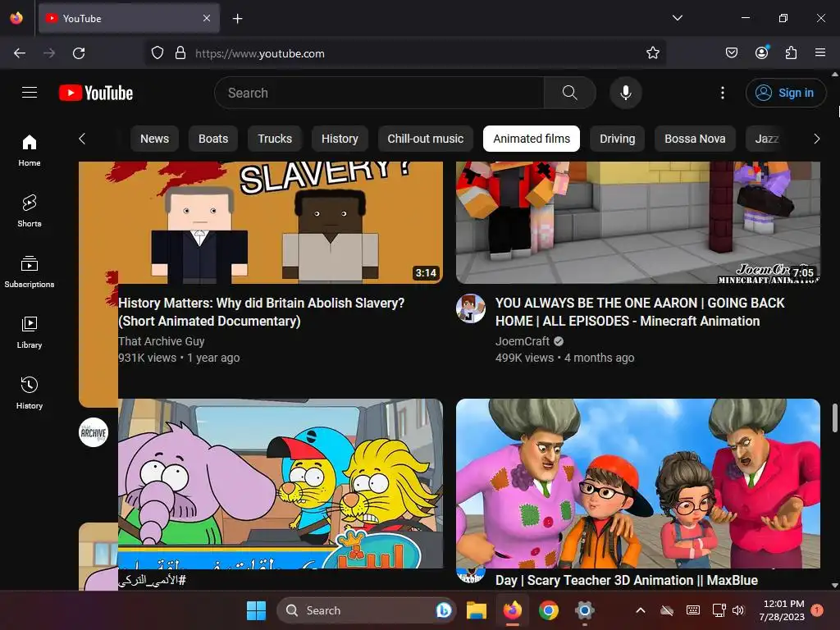Open a new Firefox tab
The width and height of the screenshot is (840, 630).
[x=237, y=19]
